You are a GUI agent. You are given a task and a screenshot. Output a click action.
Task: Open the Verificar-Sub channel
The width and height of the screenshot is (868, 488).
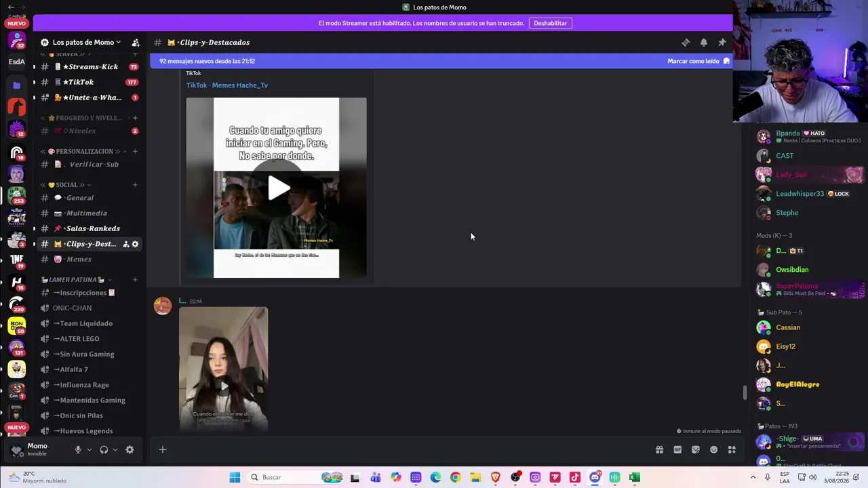click(x=89, y=165)
